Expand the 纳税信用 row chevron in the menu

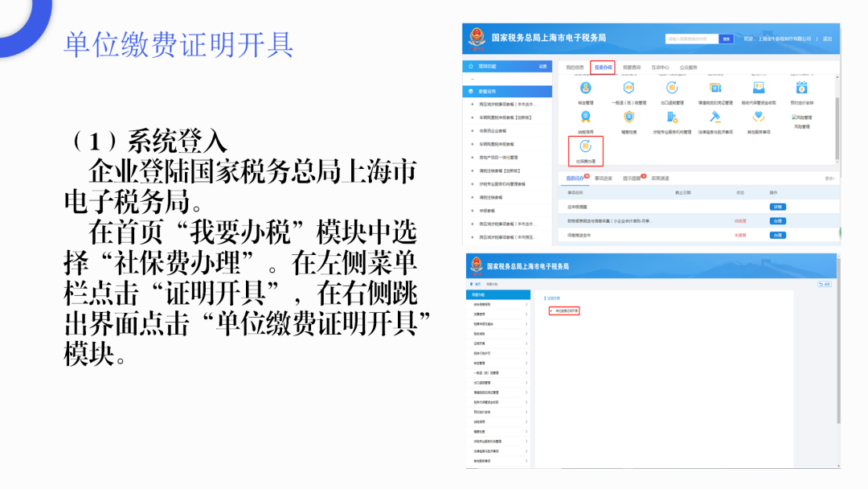pyautogui.click(x=526, y=421)
